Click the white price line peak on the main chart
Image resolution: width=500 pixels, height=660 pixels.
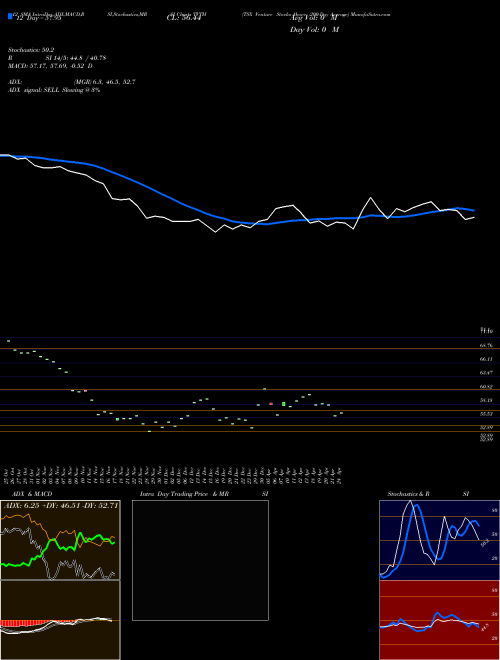371,198
